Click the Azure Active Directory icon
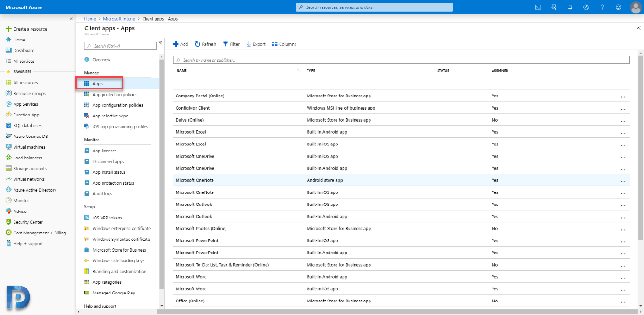 [x=8, y=190]
